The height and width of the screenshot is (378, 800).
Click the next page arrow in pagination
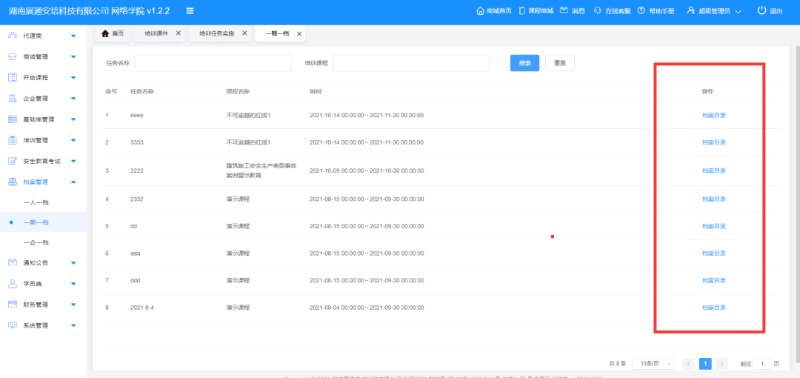721,364
